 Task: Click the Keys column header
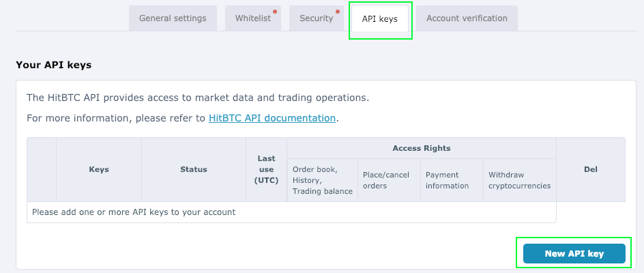pyautogui.click(x=99, y=169)
